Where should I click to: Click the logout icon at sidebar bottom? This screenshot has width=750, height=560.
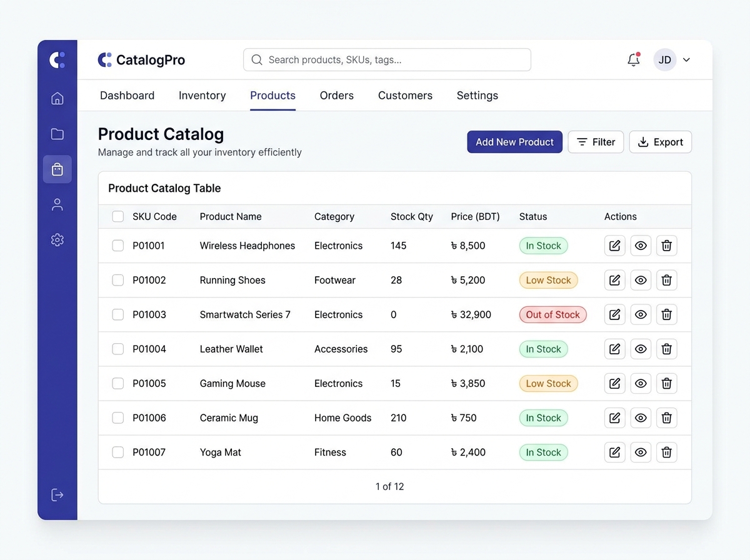pos(57,495)
